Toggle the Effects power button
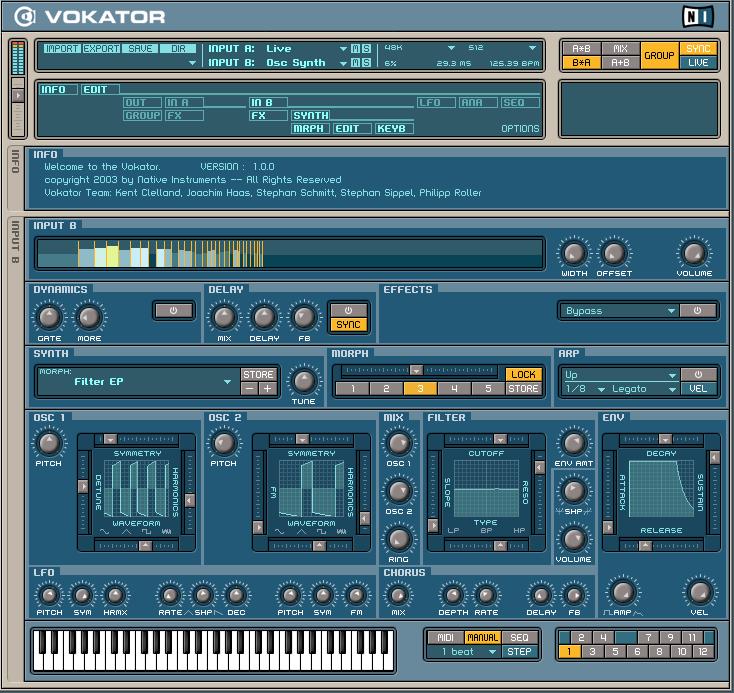The image size is (734, 693). click(x=697, y=310)
